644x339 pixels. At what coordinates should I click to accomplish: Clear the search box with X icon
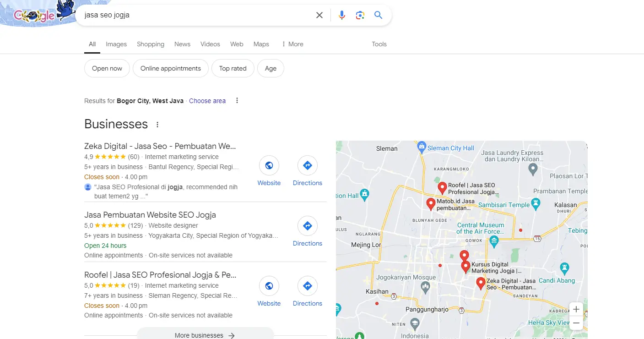319,15
